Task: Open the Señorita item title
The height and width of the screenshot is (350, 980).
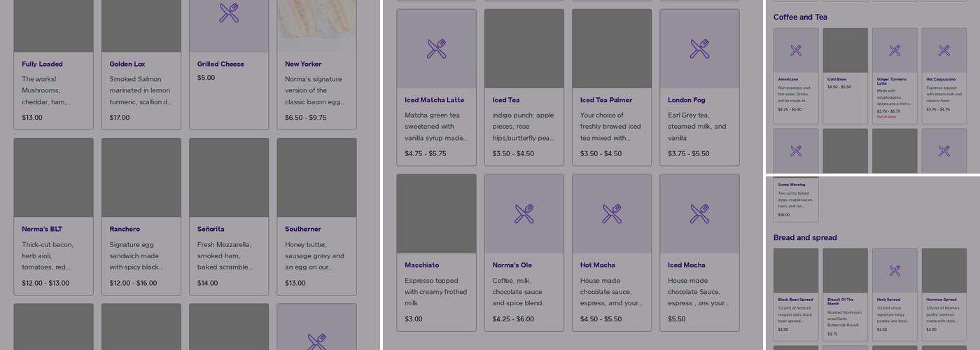Action: [x=211, y=229]
